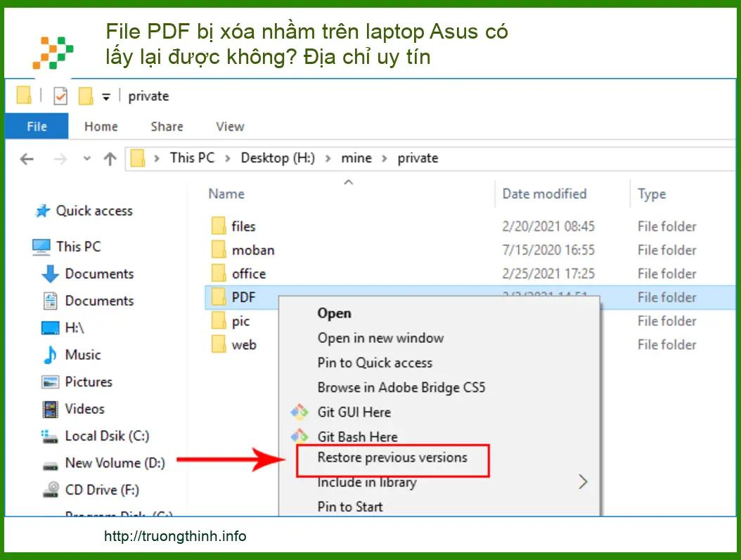This screenshot has height=560, width=741.
Task: Select the CD Drive (F:) icon
Action: coord(49,490)
